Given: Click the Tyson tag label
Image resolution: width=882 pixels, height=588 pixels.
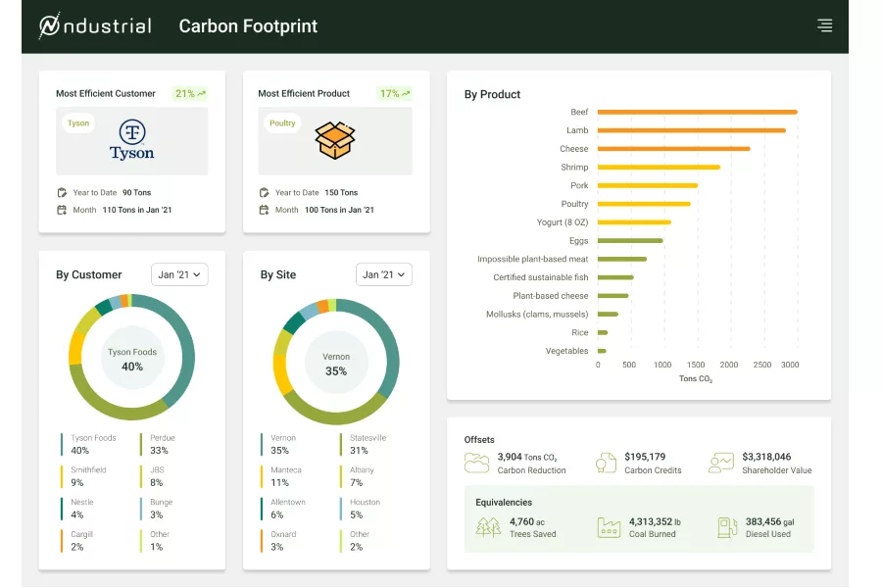Looking at the screenshot, I should (78, 123).
